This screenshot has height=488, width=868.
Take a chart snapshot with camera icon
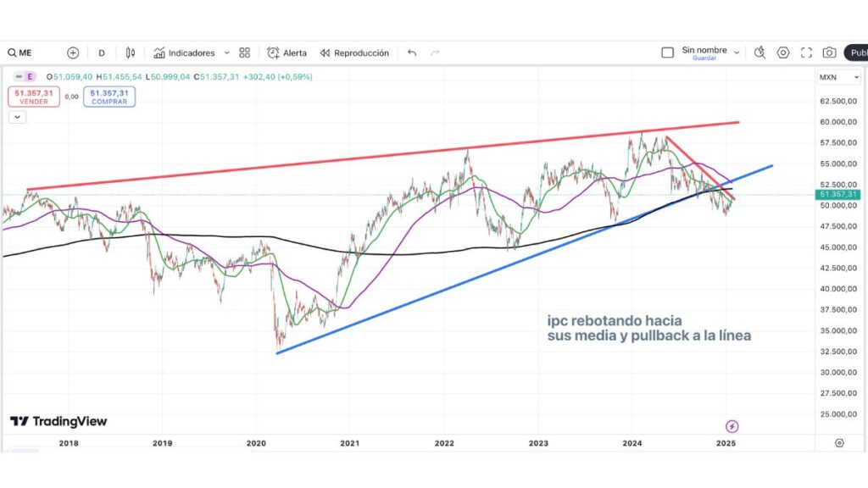tap(829, 53)
